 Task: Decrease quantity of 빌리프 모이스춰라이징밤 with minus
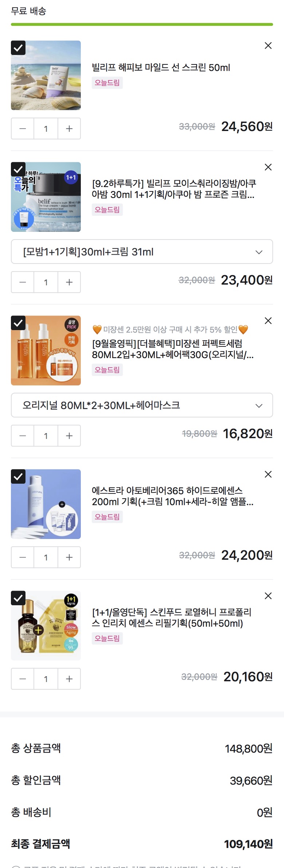point(23,282)
